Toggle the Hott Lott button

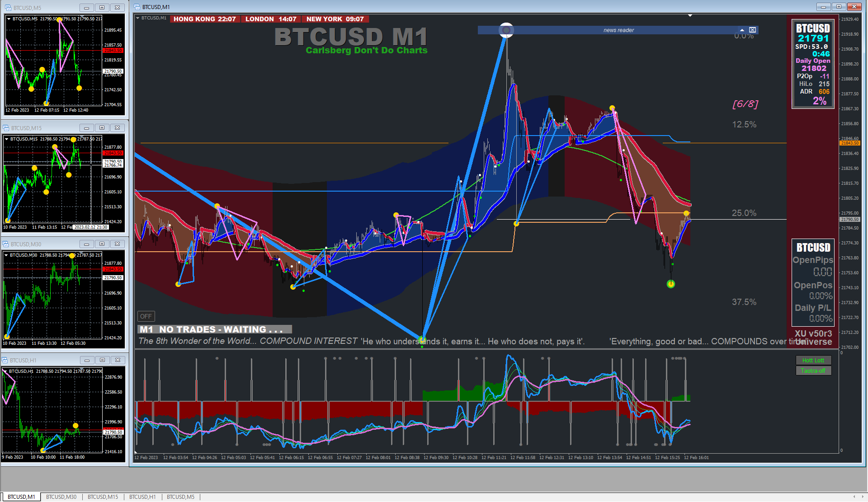pyautogui.click(x=813, y=361)
